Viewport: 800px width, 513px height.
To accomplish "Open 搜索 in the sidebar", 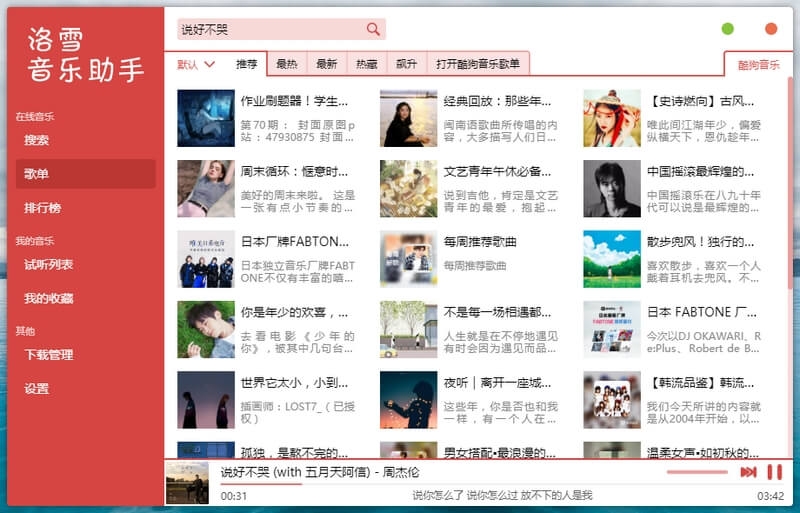I will [x=85, y=140].
